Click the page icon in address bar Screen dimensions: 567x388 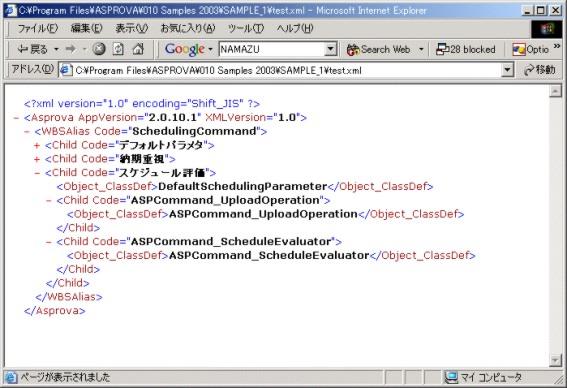click(66, 70)
